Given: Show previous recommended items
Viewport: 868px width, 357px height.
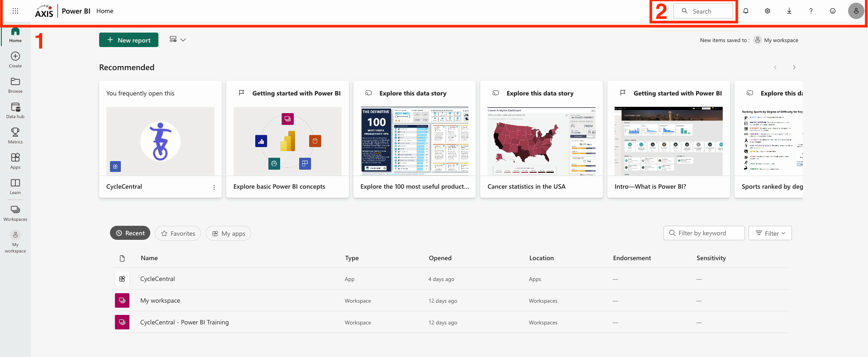Looking at the screenshot, I should click(x=775, y=67).
